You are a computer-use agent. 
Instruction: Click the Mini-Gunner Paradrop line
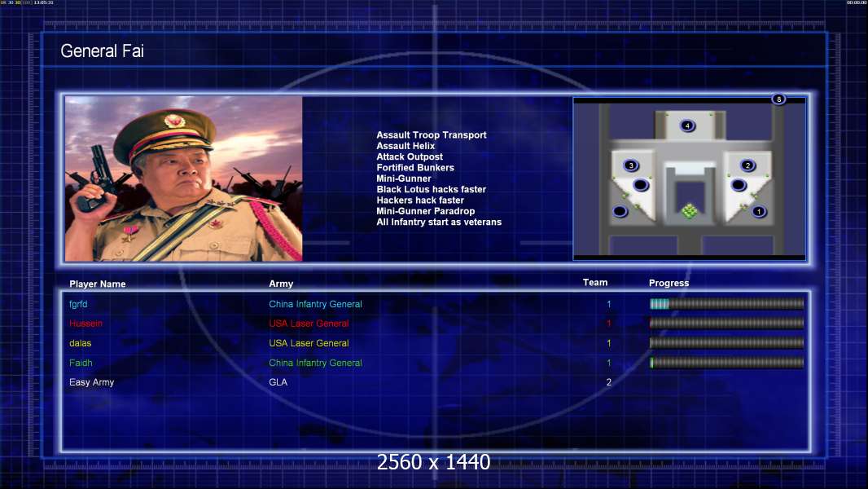click(x=426, y=211)
